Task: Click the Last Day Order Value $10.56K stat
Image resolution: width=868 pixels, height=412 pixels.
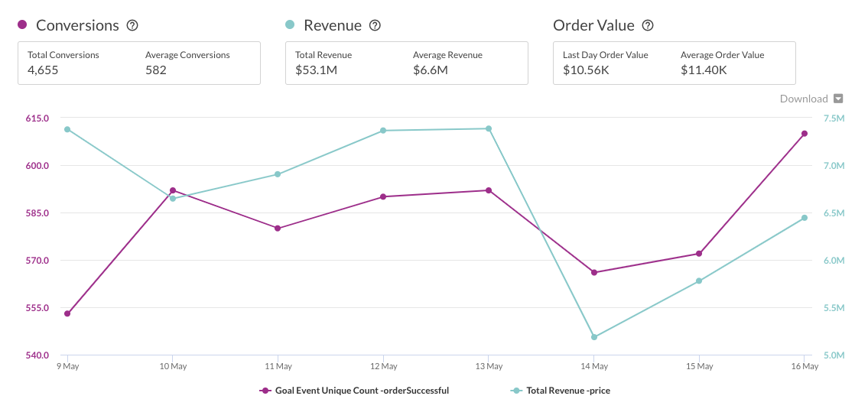Action: (605, 63)
